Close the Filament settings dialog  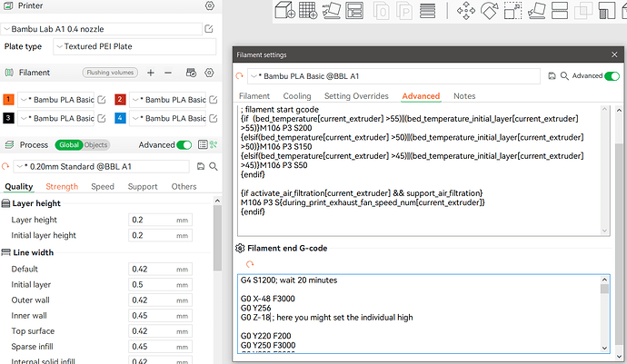614,54
